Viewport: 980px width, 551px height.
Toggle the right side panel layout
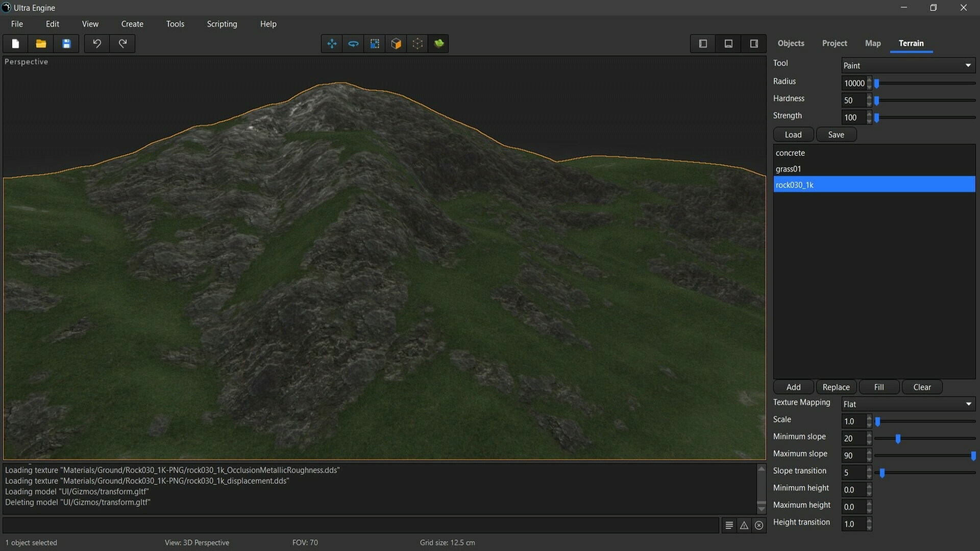754,44
